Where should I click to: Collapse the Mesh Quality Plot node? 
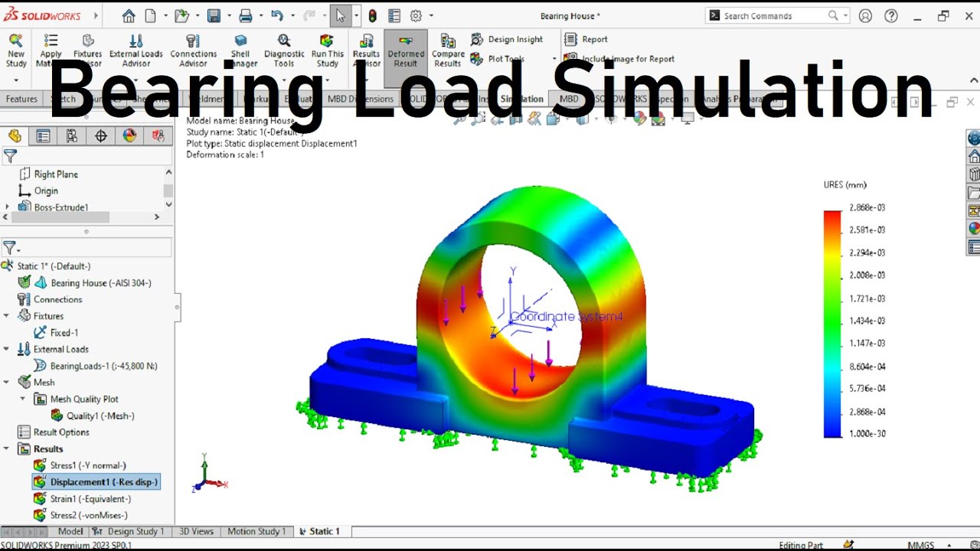pos(23,399)
